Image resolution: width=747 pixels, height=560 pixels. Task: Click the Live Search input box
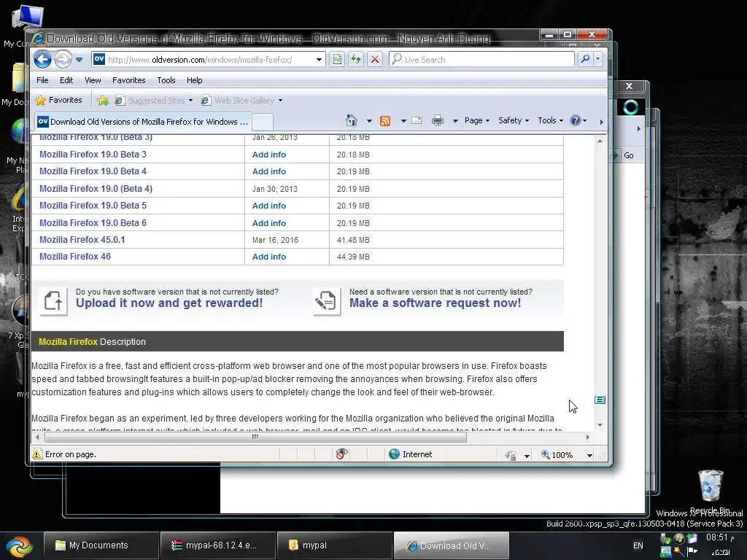[x=481, y=60]
